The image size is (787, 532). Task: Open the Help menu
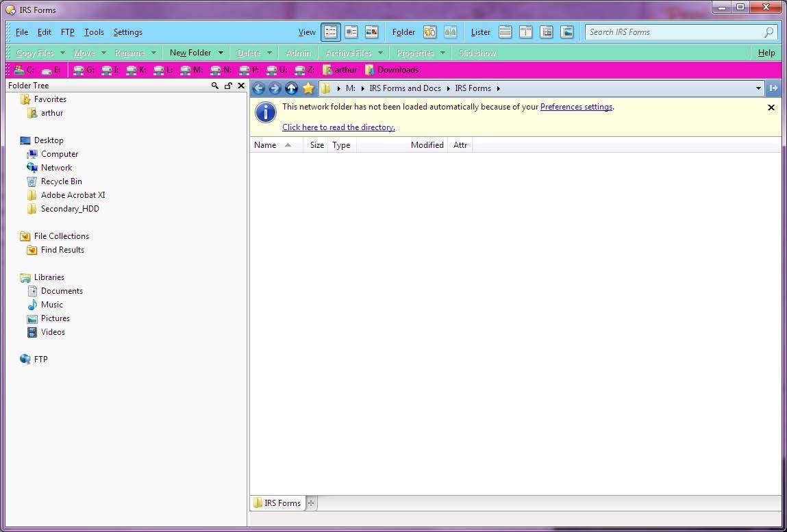click(x=766, y=53)
